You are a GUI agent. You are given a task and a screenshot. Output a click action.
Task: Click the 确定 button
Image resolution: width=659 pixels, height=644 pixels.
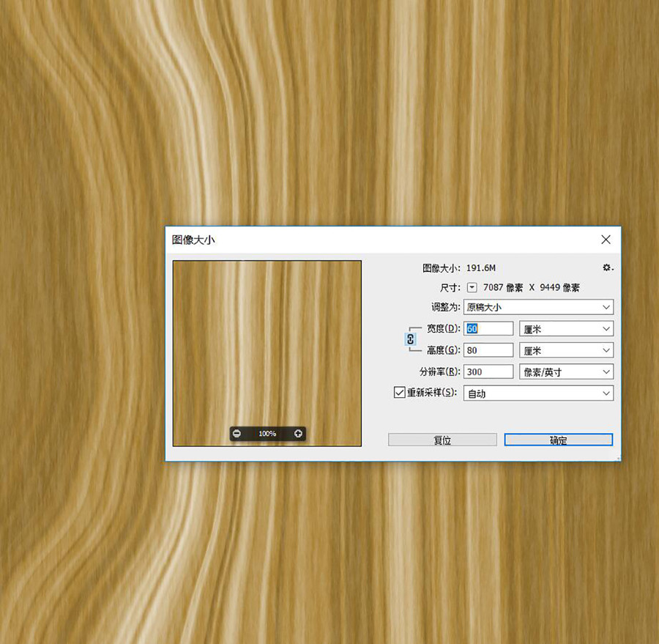[x=559, y=440]
